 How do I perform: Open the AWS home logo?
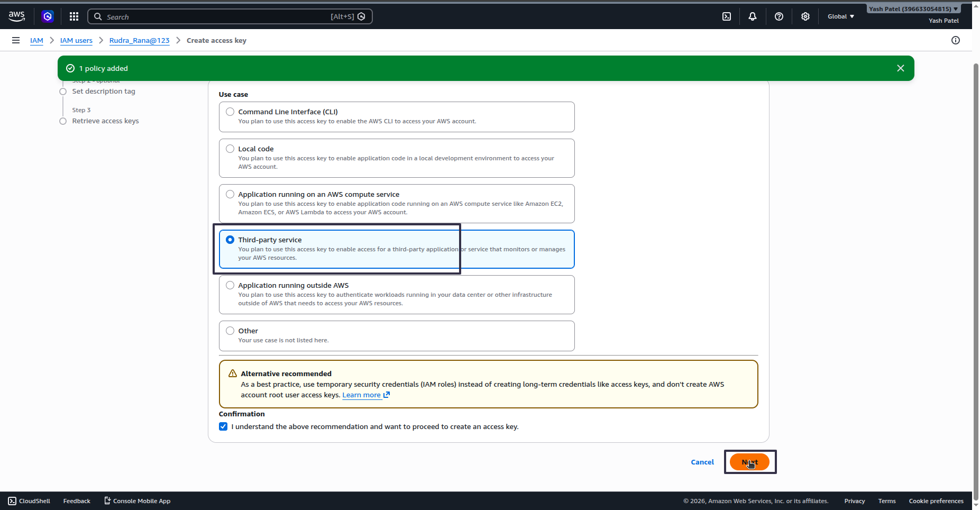17,16
